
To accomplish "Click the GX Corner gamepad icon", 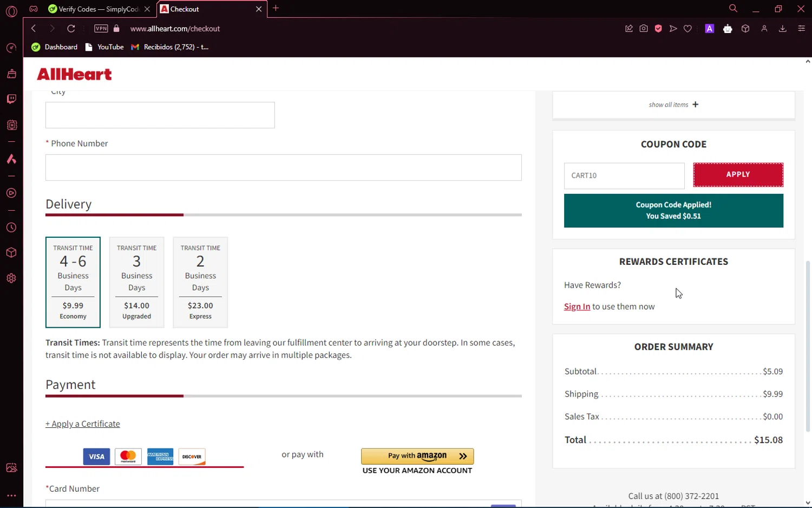I will pyautogui.click(x=34, y=9).
